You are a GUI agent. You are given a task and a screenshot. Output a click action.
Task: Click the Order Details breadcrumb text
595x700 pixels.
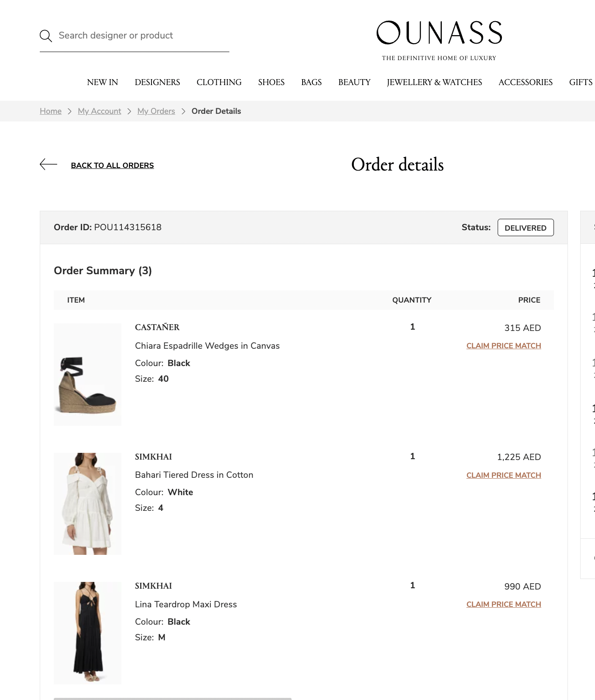point(216,111)
